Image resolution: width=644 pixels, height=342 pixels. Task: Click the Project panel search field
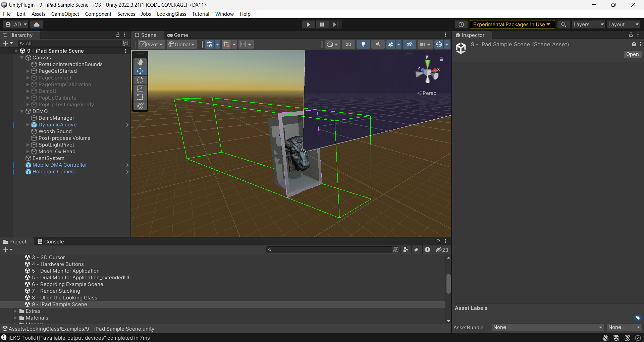coord(330,250)
